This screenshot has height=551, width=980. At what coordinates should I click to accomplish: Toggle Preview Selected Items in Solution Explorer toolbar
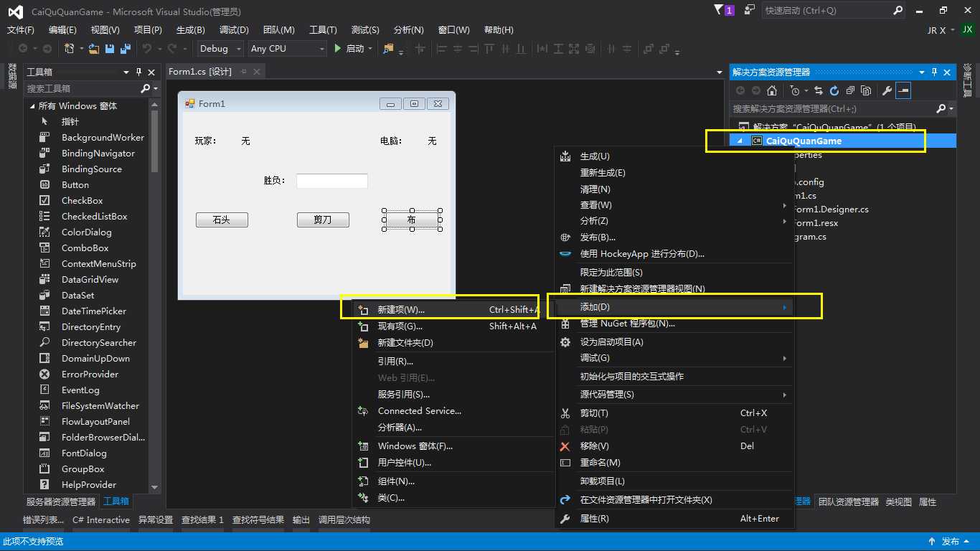coord(903,90)
